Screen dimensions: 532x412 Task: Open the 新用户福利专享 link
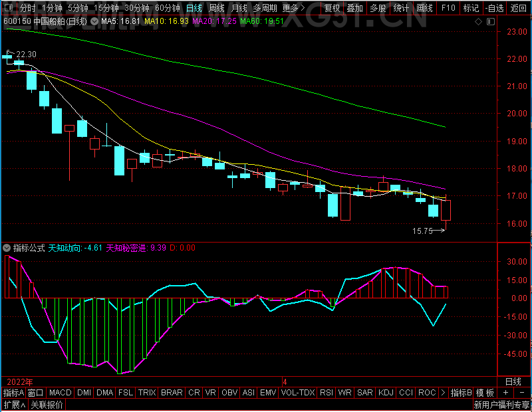pyautogui.click(x=501, y=405)
